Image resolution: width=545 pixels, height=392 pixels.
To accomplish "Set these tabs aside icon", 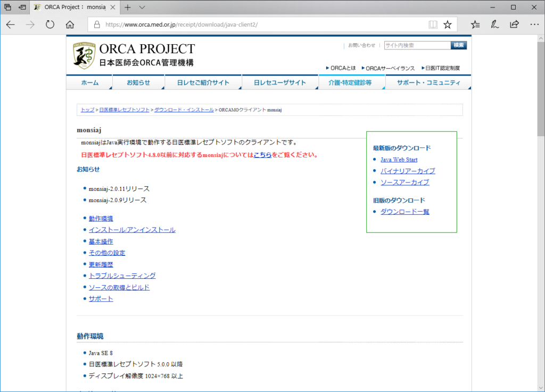I will pyautogui.click(x=22, y=7).
